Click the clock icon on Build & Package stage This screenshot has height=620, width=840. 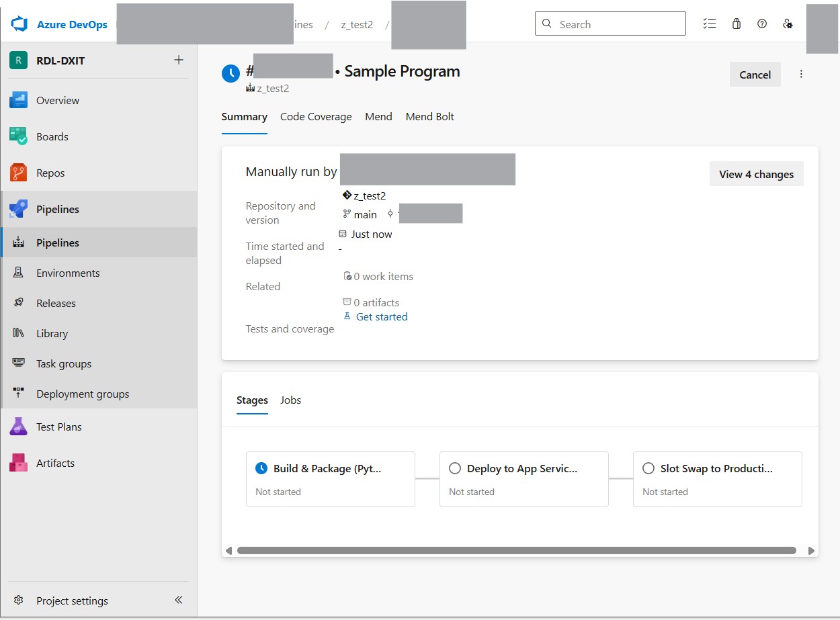tap(261, 468)
